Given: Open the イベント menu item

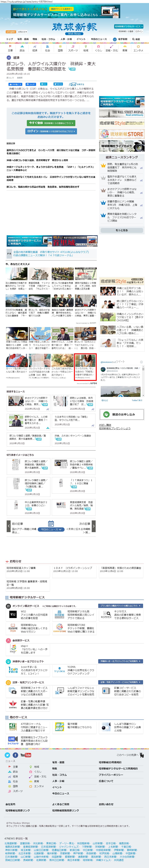Looking at the screenshot, I should click(81, 39).
